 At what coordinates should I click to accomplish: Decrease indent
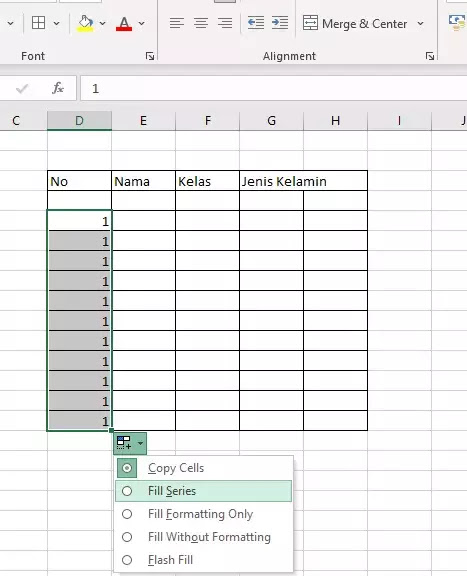click(256, 23)
